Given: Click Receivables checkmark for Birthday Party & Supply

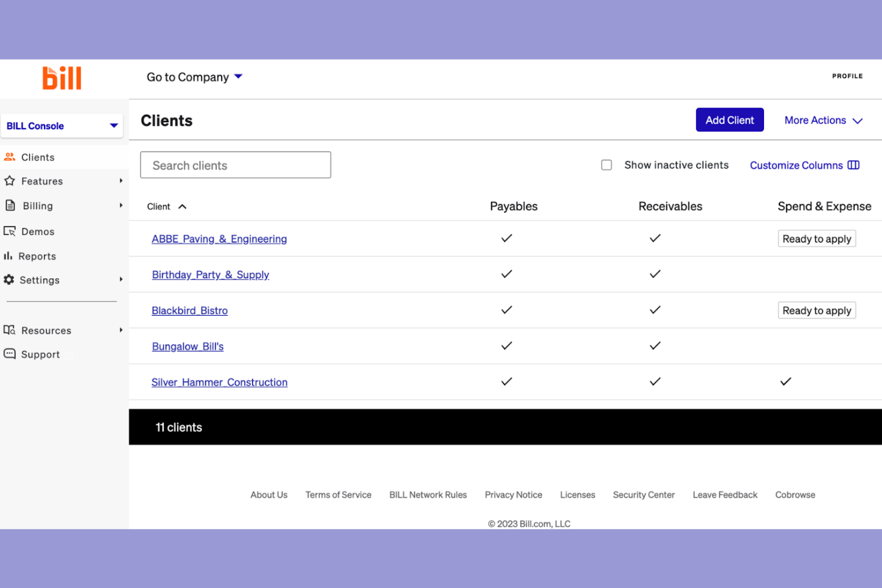Looking at the screenshot, I should coord(655,274).
